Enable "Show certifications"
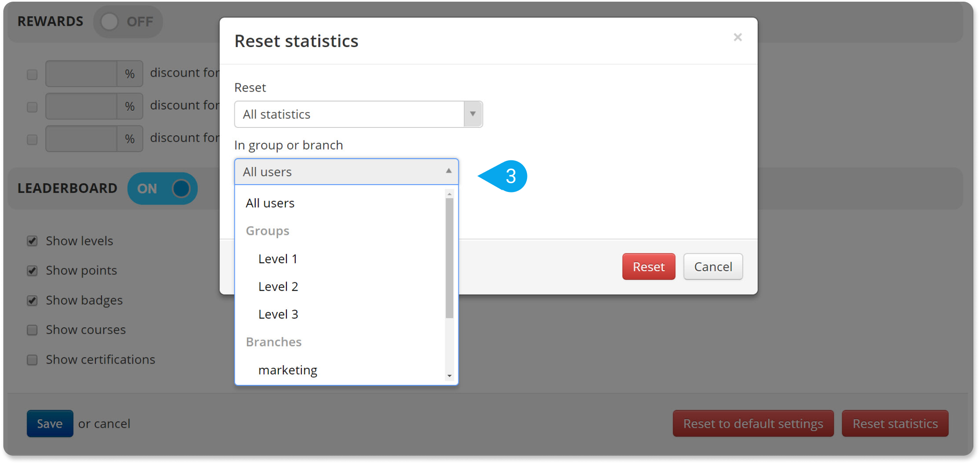This screenshot has height=464, width=980. pos(32,359)
